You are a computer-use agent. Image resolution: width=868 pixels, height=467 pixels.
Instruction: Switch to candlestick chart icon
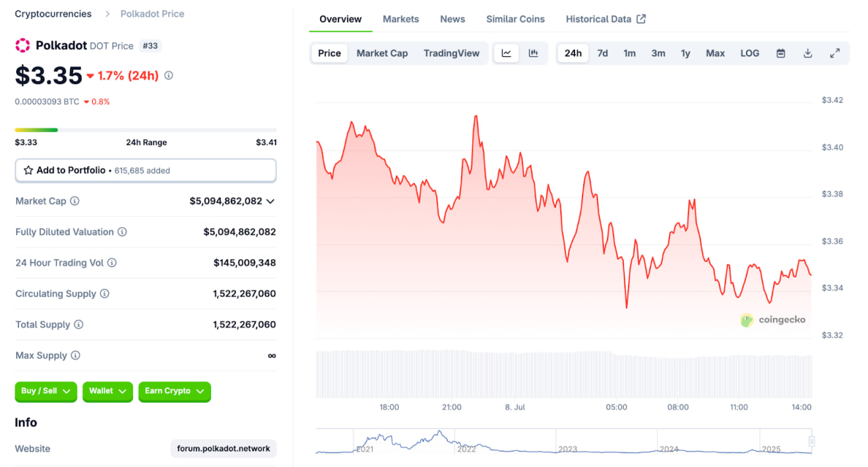click(534, 53)
